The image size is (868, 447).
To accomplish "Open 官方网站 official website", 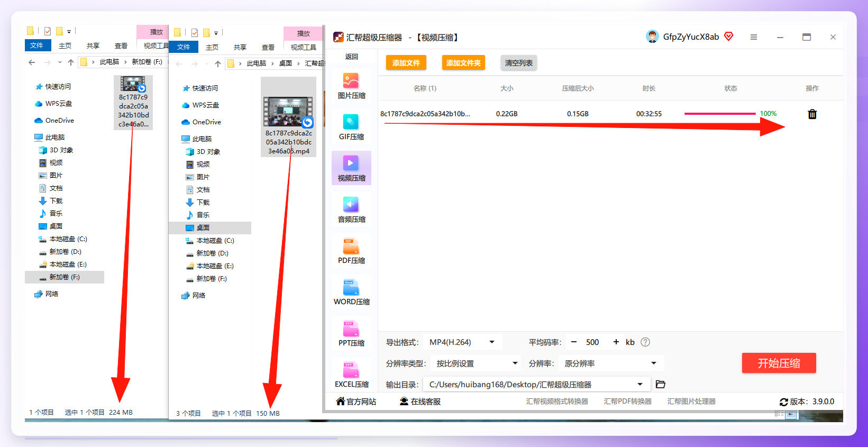I will click(x=356, y=402).
